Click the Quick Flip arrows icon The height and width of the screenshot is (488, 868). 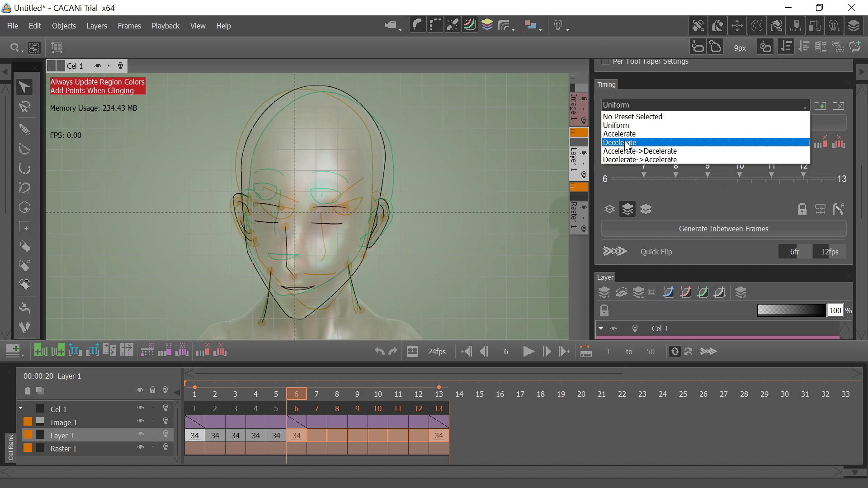[614, 251]
